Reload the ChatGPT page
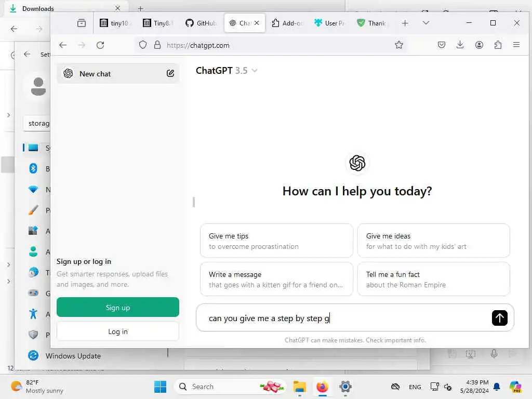Viewport: 532px width, 399px height. click(100, 45)
